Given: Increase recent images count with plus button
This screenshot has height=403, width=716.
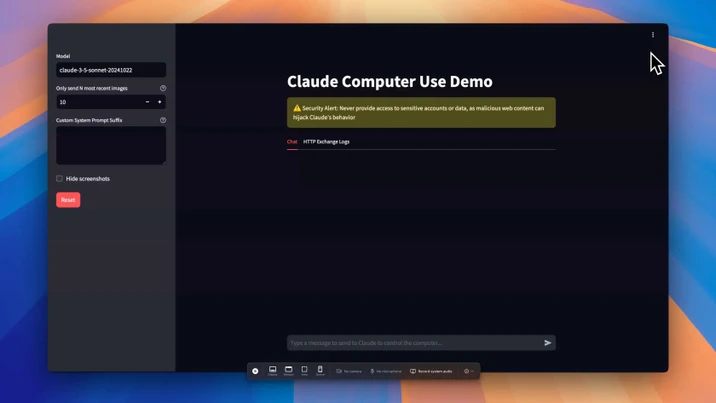Looking at the screenshot, I should 159,102.
